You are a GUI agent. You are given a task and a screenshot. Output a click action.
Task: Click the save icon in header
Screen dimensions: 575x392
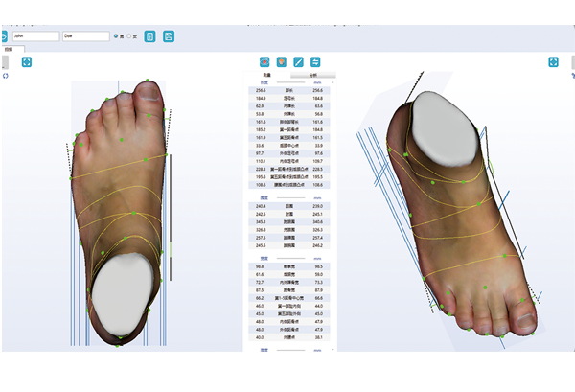169,36
